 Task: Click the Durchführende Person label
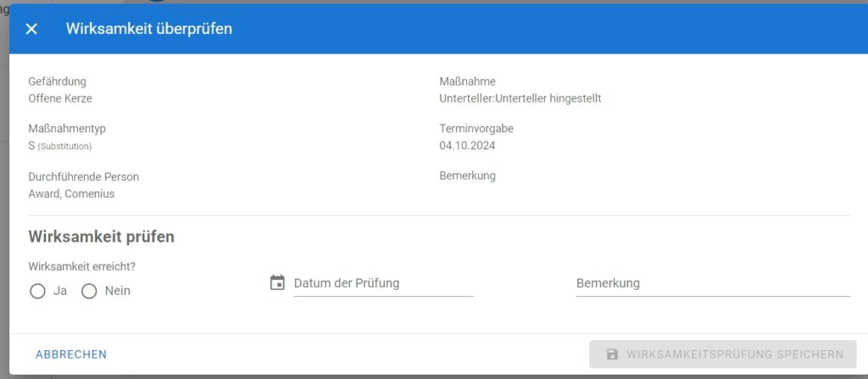(x=84, y=176)
